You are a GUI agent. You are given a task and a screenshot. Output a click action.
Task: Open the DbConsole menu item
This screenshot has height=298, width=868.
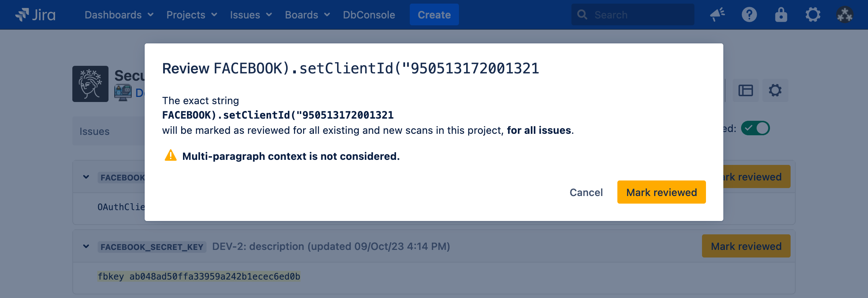click(x=369, y=15)
